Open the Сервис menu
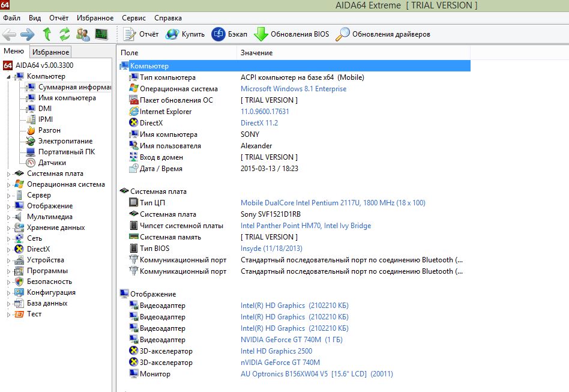Screen dimensions: 569x392 coord(134,18)
